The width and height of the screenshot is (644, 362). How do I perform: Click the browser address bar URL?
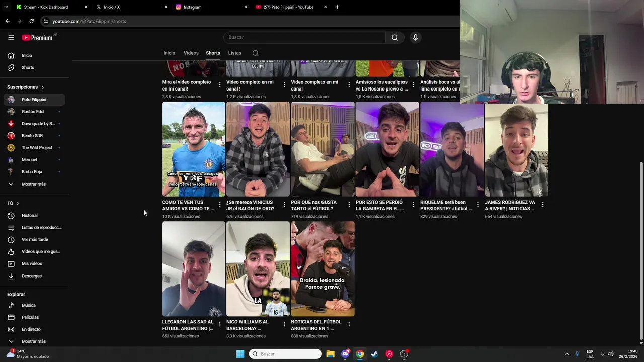coord(89,21)
